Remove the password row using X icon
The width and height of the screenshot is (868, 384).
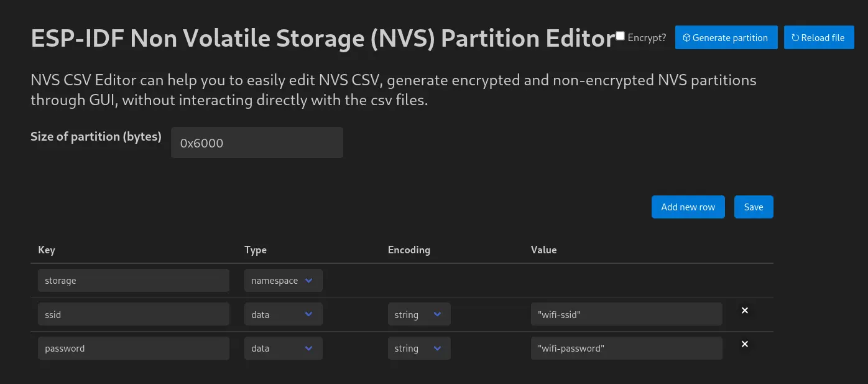pyautogui.click(x=745, y=344)
